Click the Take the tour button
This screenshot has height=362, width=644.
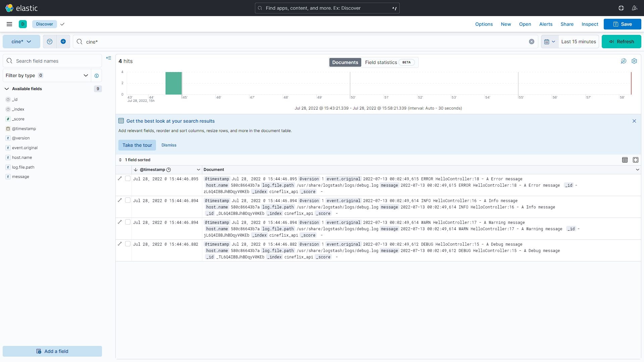(x=137, y=145)
